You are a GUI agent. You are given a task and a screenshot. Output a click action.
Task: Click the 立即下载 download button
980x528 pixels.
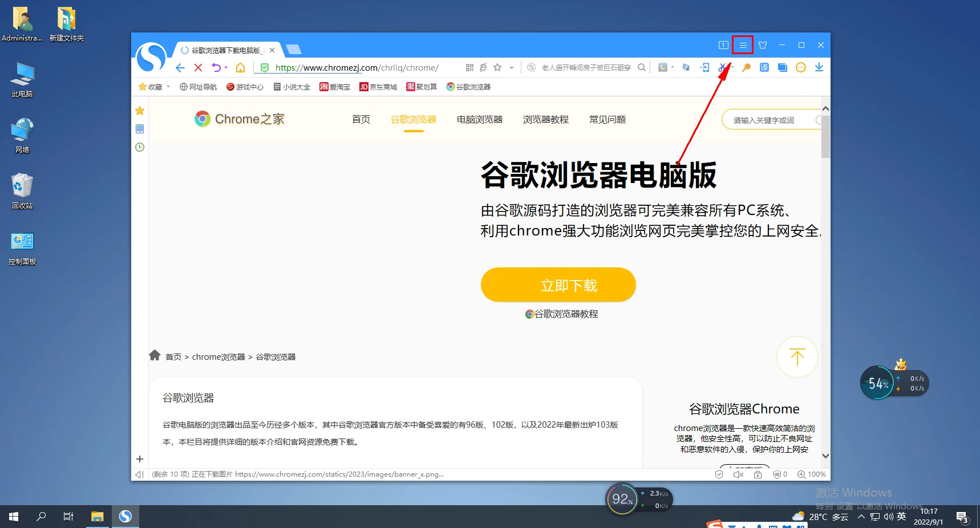pyautogui.click(x=558, y=285)
